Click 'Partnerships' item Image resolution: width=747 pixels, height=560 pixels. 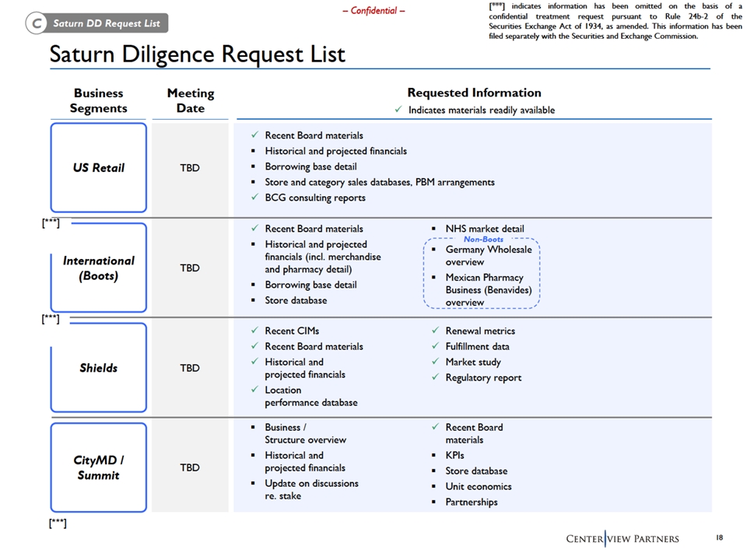point(472,502)
